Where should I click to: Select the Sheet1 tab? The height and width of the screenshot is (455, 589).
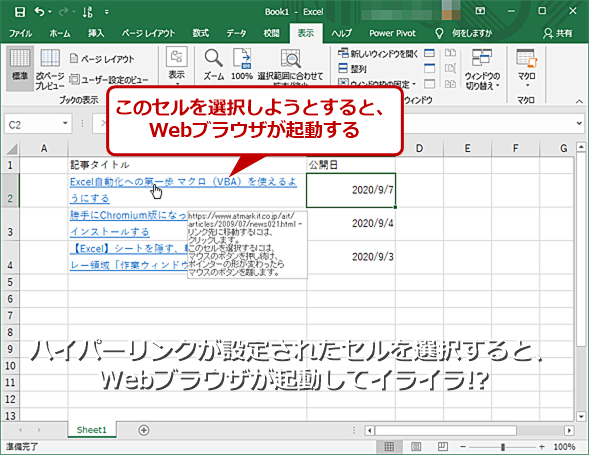92,430
